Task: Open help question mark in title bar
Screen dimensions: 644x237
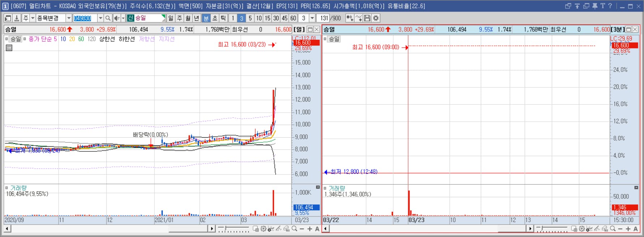Action: [x=610, y=6]
